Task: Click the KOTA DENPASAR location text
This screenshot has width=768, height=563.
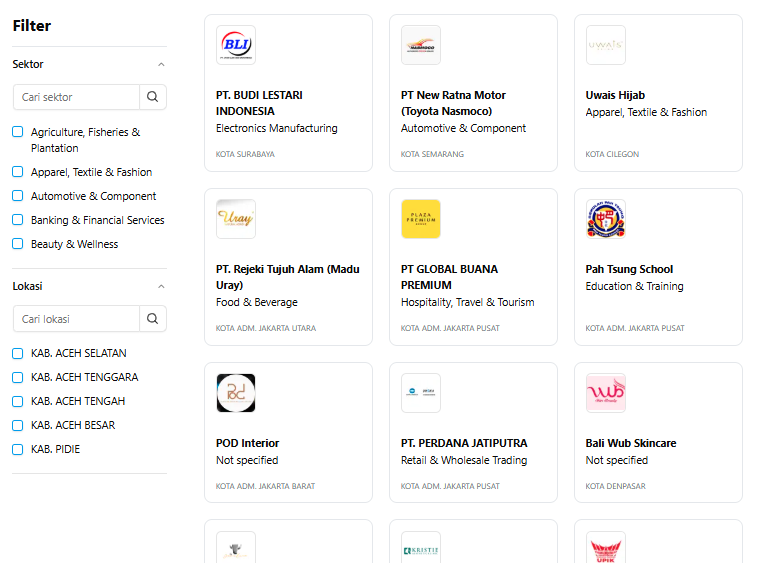Action: (x=616, y=486)
